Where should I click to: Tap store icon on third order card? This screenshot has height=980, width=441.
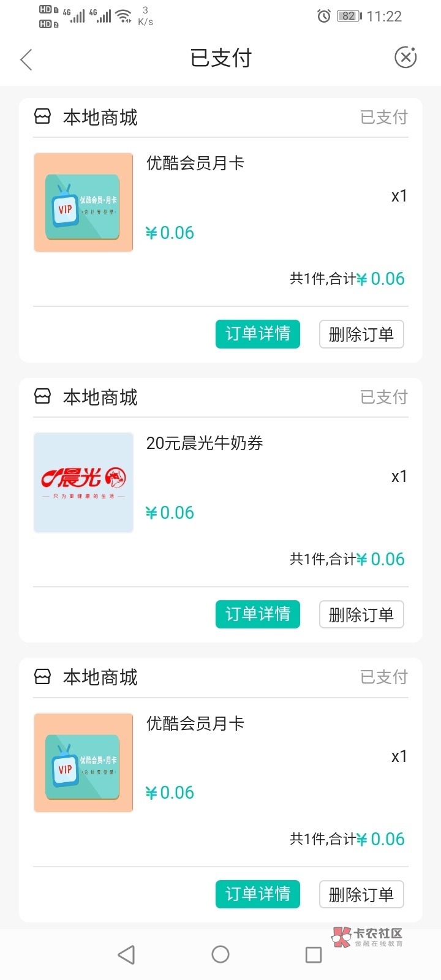click(x=42, y=676)
